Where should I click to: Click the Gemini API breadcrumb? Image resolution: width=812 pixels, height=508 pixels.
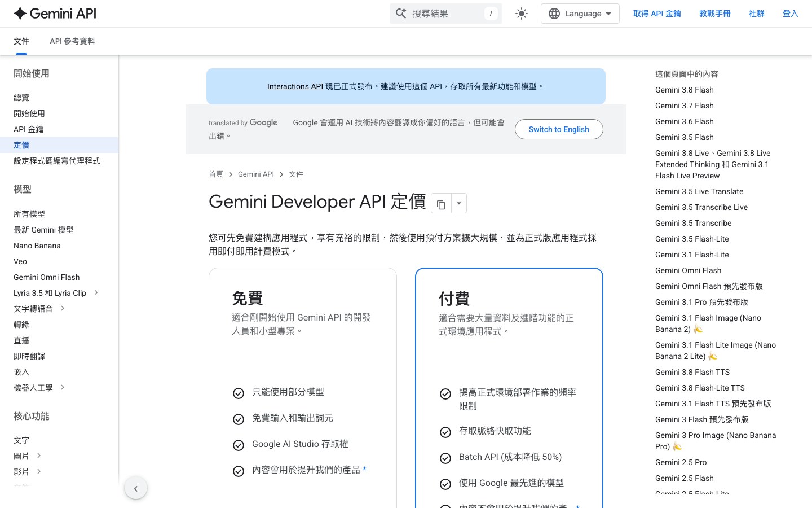tap(256, 174)
